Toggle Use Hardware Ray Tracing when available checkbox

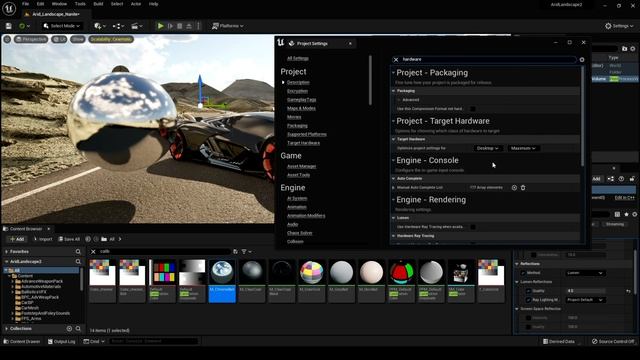(473, 227)
